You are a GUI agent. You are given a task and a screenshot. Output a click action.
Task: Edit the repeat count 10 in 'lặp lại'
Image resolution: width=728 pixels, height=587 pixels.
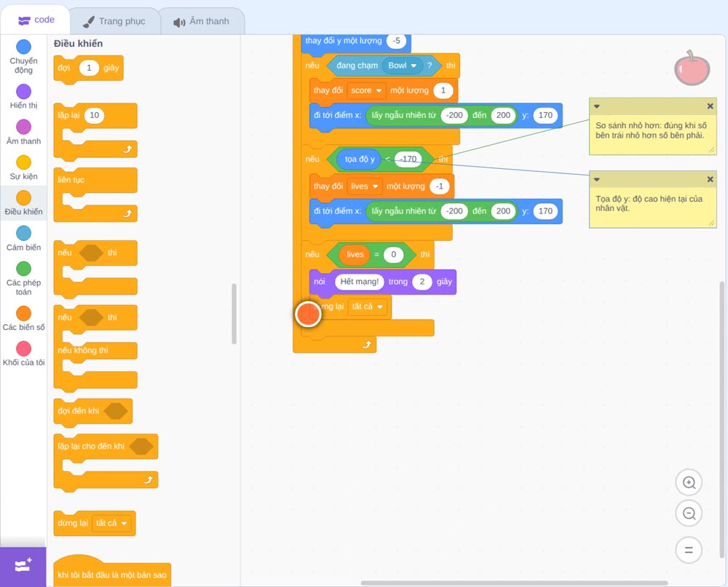coord(94,115)
